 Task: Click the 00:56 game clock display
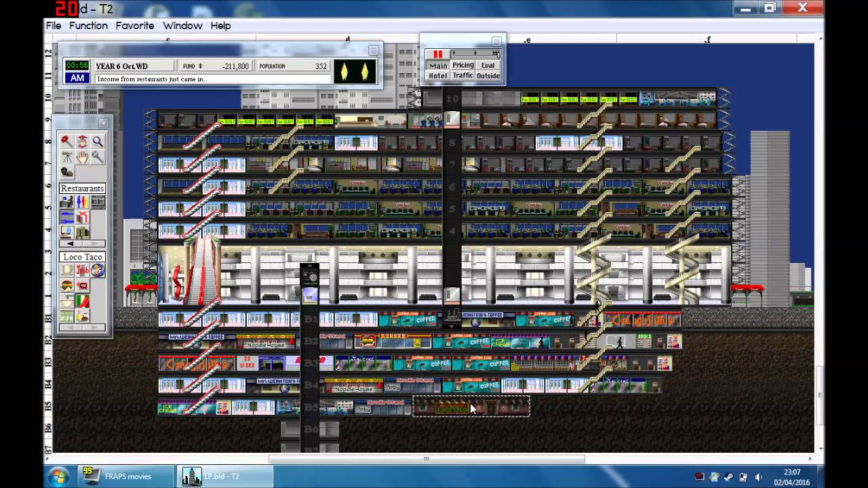pyautogui.click(x=77, y=66)
